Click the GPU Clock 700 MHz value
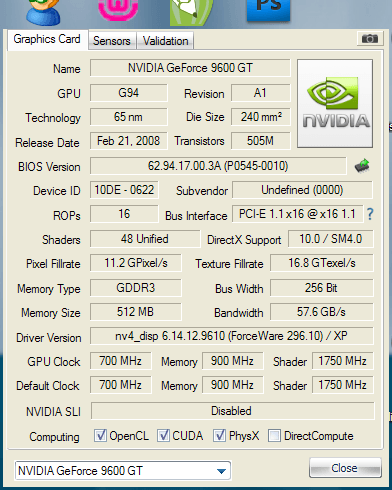392x490 pixels. [x=121, y=361]
